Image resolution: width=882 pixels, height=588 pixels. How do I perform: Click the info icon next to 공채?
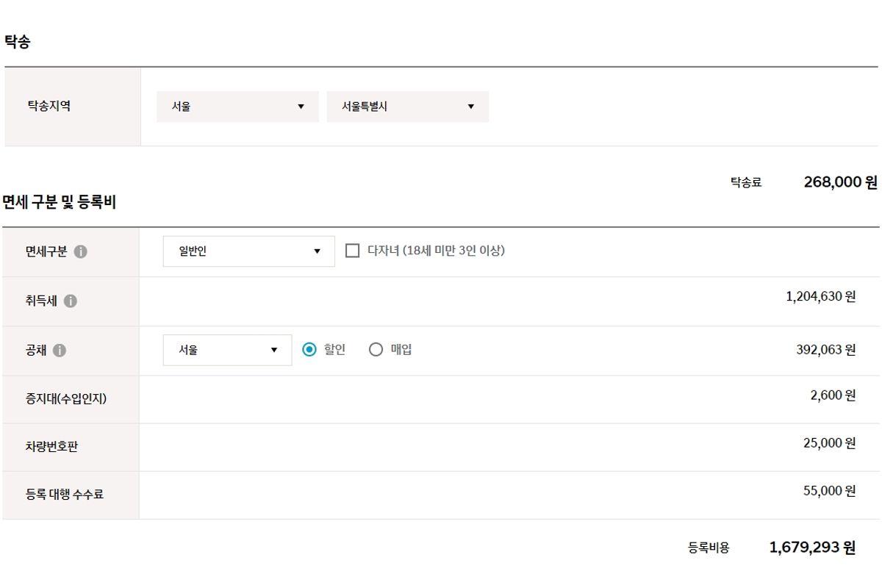[x=61, y=349]
